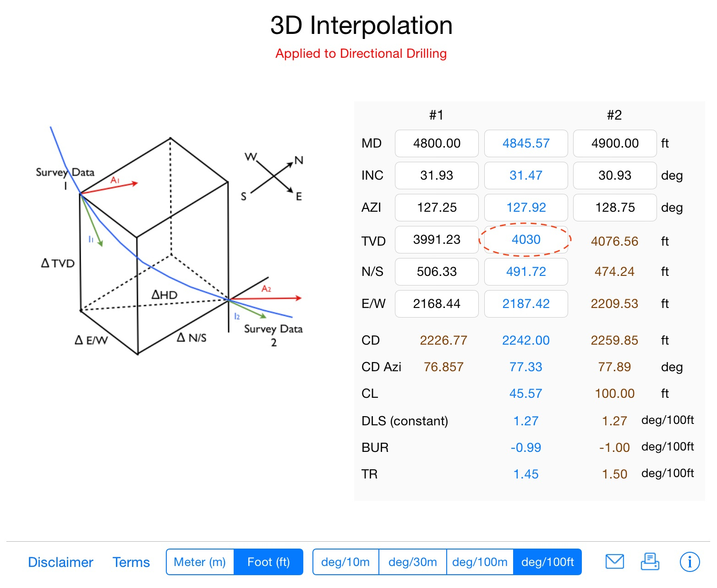
Task: Select the deg/100m segment
Action: 480,562
